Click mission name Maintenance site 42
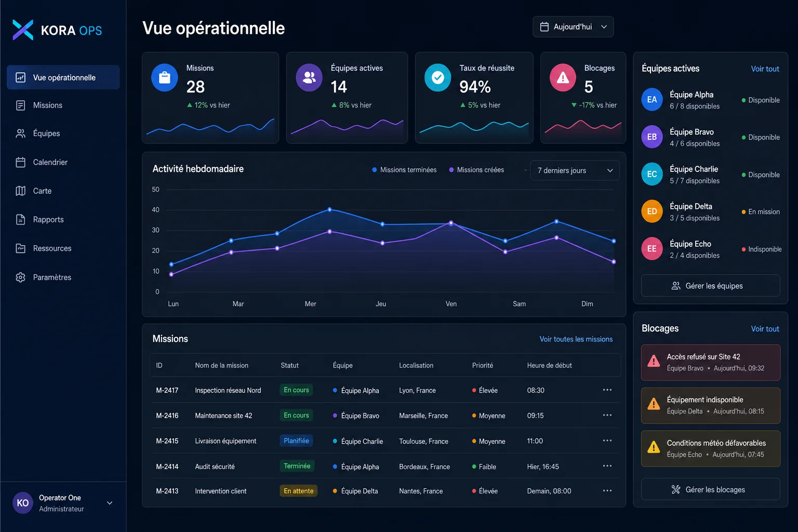798x532 pixels. (x=223, y=416)
